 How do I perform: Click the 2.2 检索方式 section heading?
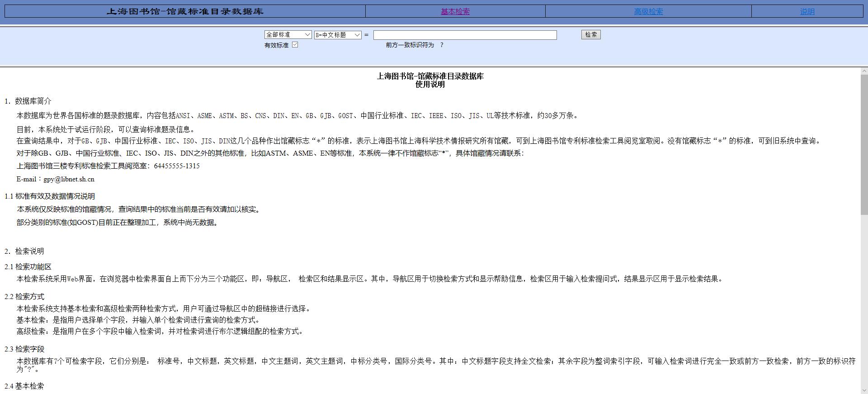[x=24, y=297]
